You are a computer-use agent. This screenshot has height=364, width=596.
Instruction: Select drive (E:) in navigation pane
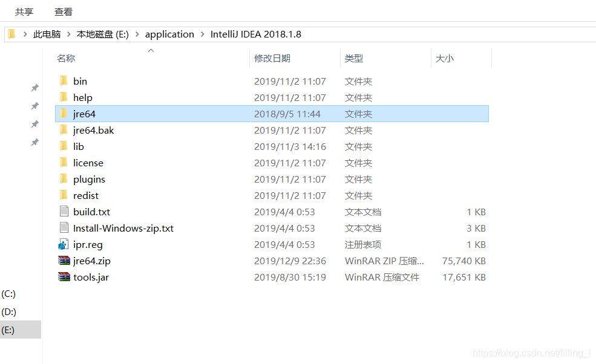21,330
